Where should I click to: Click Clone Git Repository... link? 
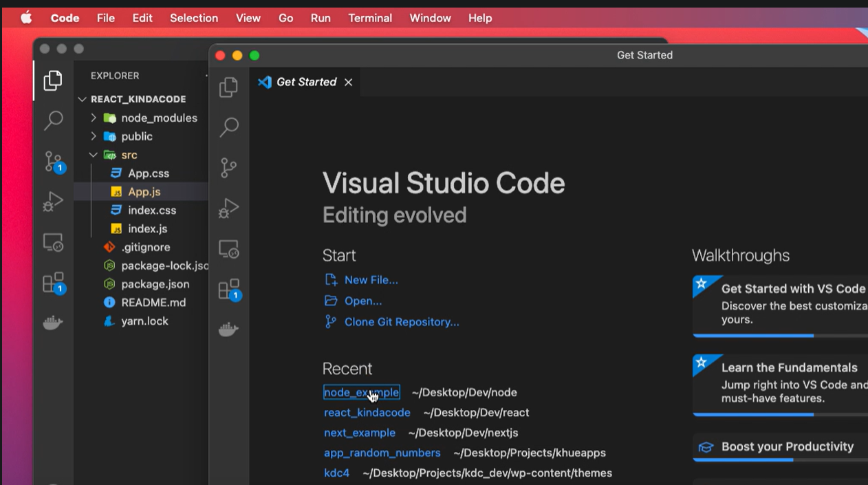click(402, 321)
